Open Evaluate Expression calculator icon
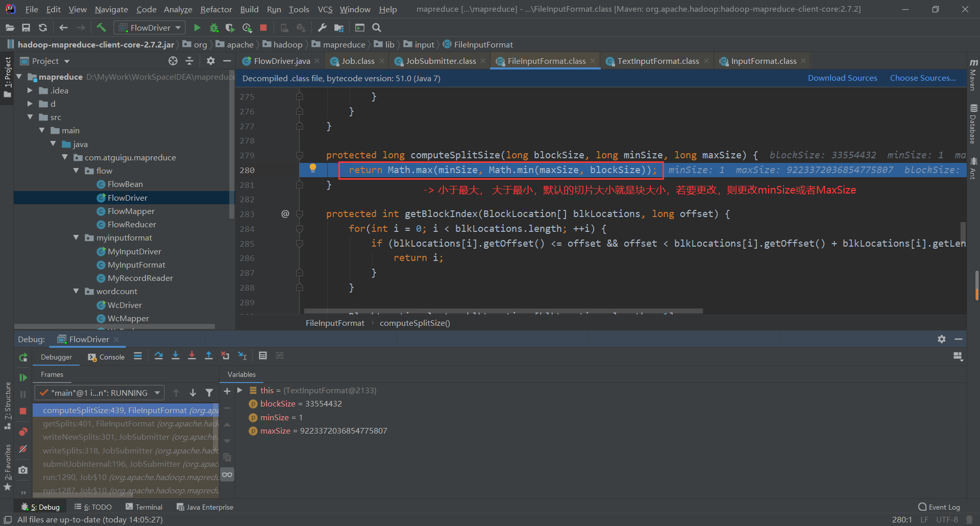 pos(263,355)
